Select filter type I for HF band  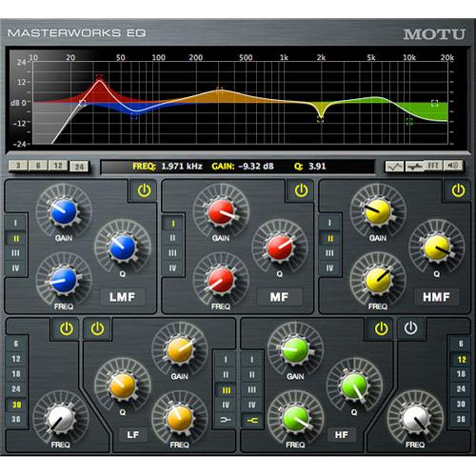click(x=252, y=360)
